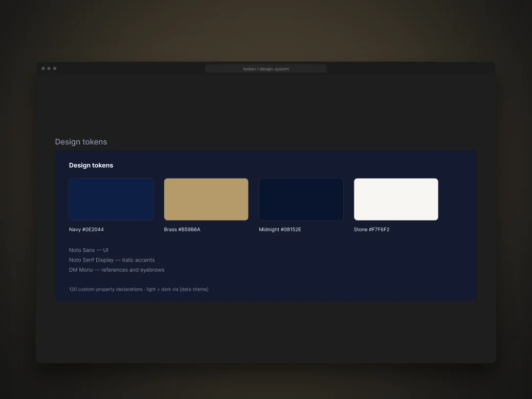This screenshot has width=532, height=399.
Task: Click the 'Brass #B59B6A' label
Action: coord(182,229)
